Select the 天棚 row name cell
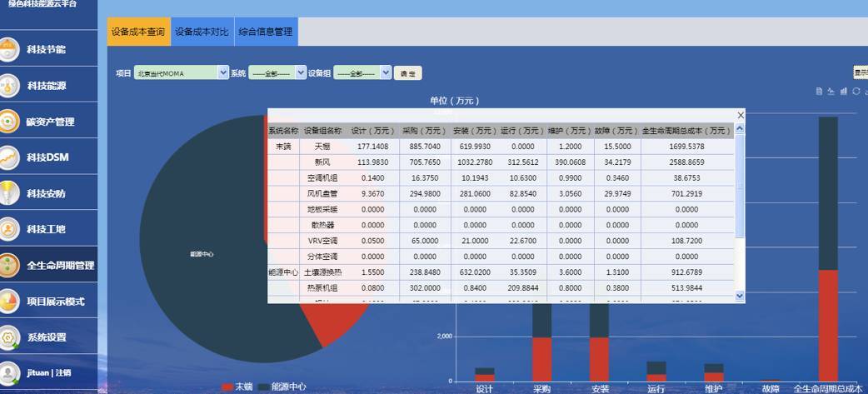This screenshot has height=394, width=868. [322, 147]
